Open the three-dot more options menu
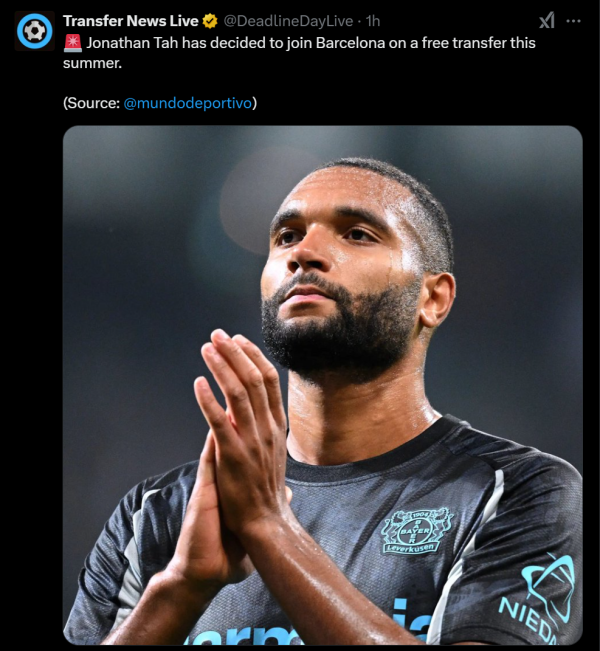The width and height of the screenshot is (600, 651). click(x=573, y=21)
